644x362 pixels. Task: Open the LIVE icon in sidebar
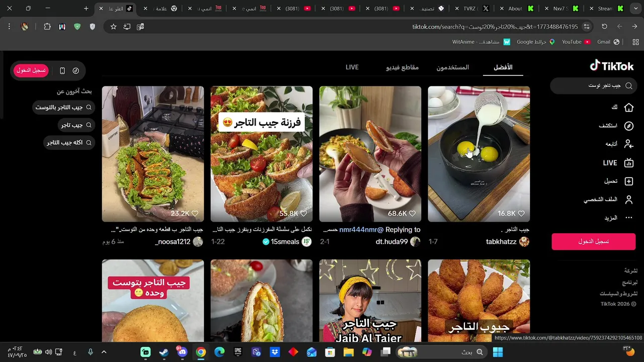pyautogui.click(x=628, y=163)
